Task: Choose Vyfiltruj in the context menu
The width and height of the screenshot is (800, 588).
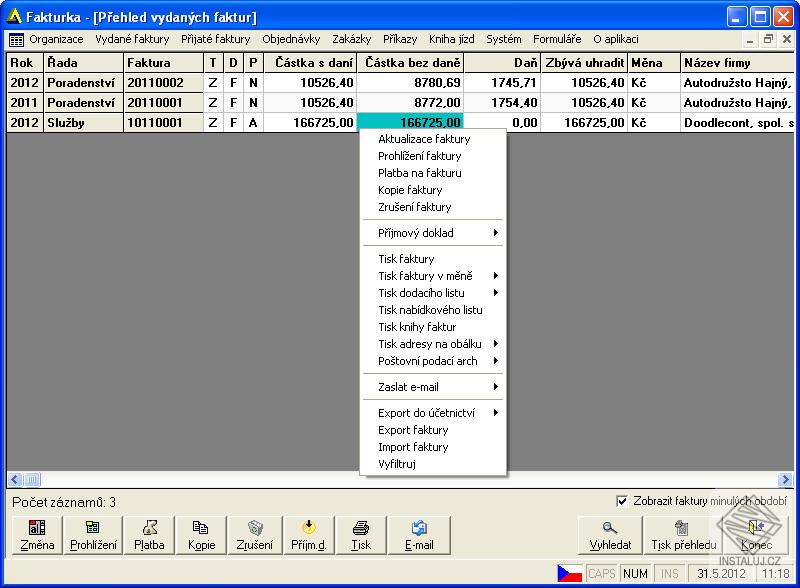Action: click(397, 464)
